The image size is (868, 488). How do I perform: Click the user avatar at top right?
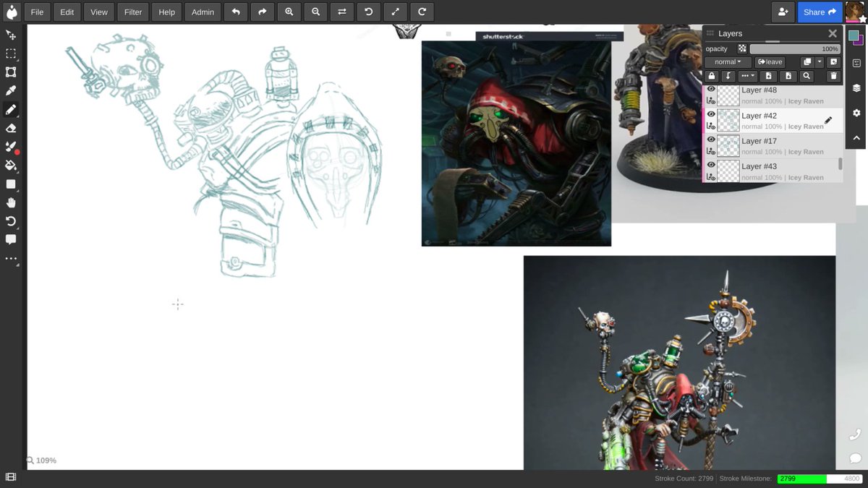pos(855,12)
